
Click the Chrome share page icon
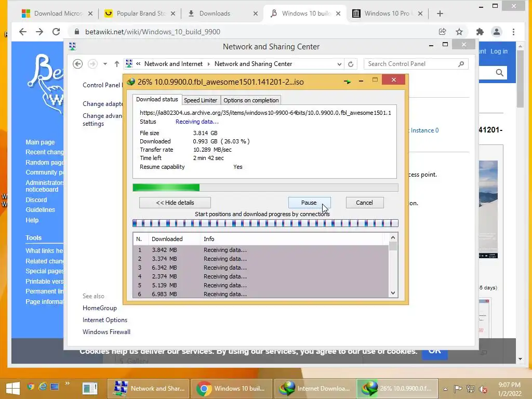[442, 32]
